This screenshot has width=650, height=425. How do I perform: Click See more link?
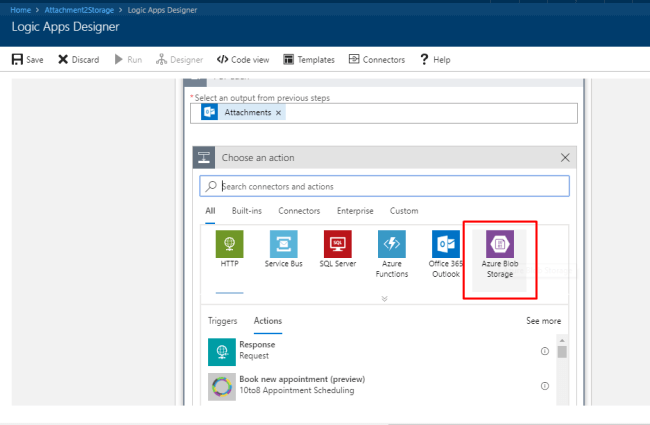pos(543,321)
